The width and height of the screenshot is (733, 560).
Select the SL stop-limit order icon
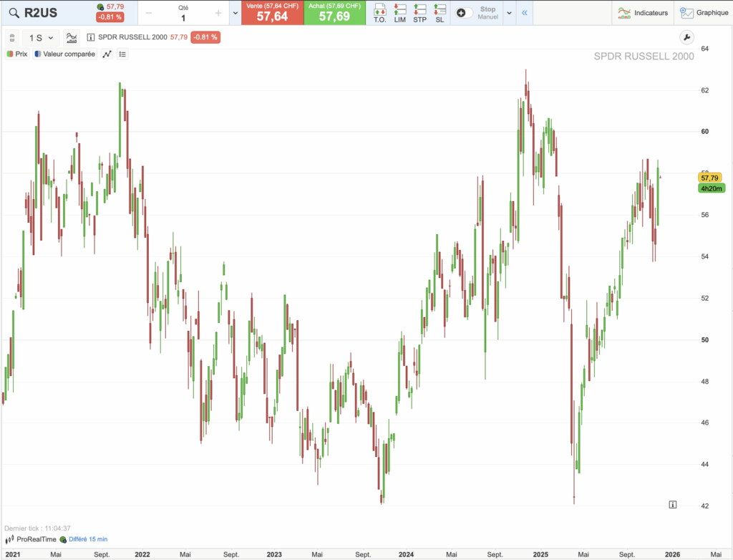[439, 12]
